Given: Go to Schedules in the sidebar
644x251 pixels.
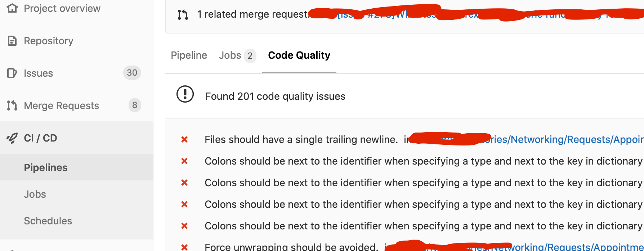Looking at the screenshot, I should 48,221.
